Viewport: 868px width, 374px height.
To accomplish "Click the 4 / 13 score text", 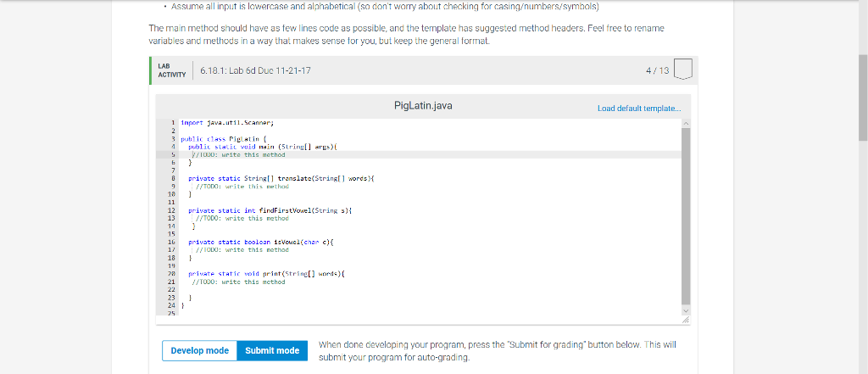I will click(x=658, y=70).
